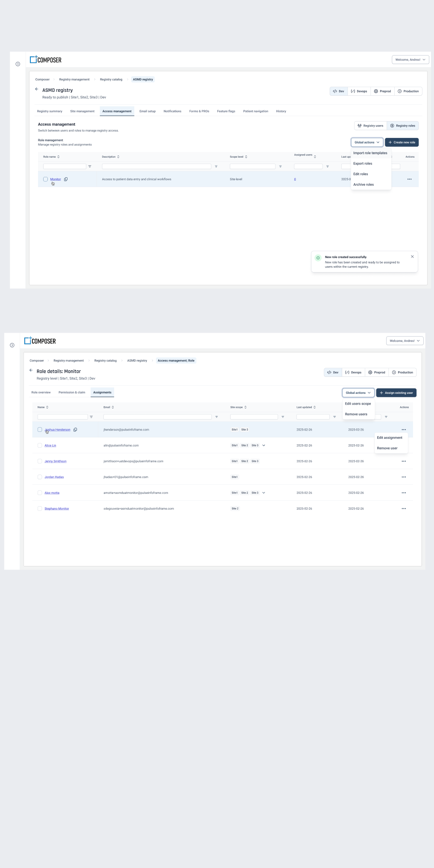Sort by Description column
Image resolution: width=434 pixels, height=868 pixels.
tap(118, 157)
